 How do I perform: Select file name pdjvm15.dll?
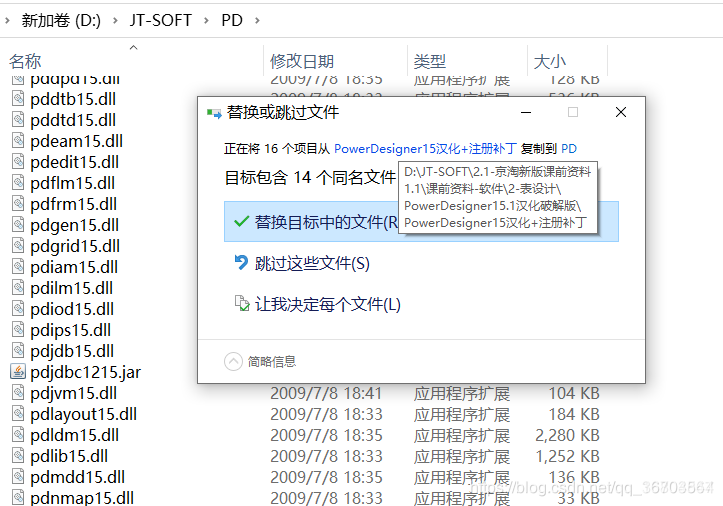[73, 393]
